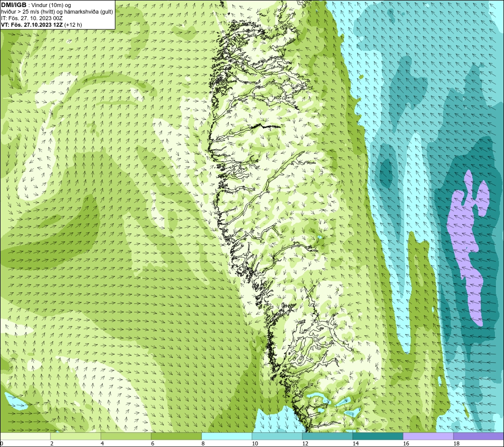Click the line 'hviður > 25 m/s (hvítt) og hámarkshviða (gult)'
The image size is (504, 447).
tap(57, 12)
